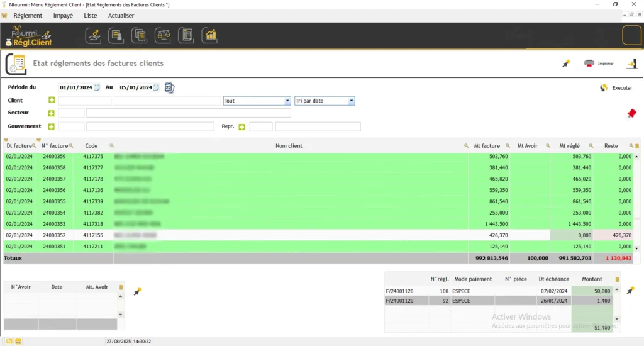Click the pin icon beside Imprimer
Image resolution: width=644 pixels, height=346 pixels.
pyautogui.click(x=566, y=64)
